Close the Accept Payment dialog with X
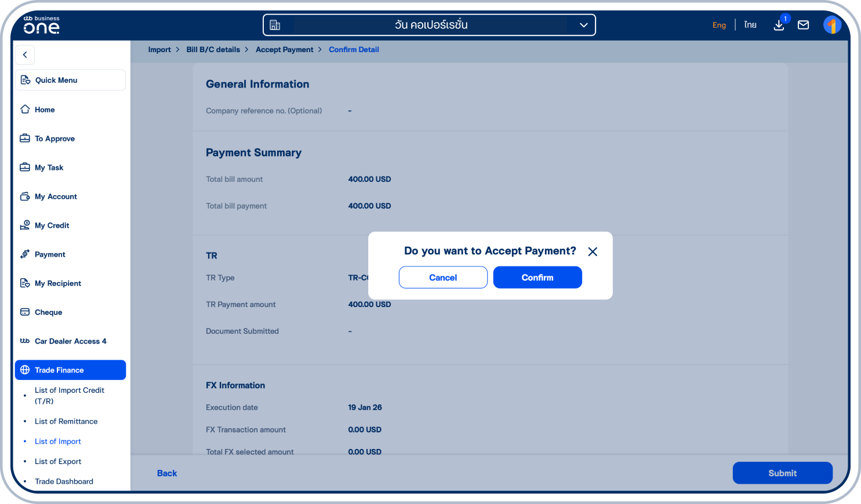Screen dimensions: 861x504 (593, 251)
